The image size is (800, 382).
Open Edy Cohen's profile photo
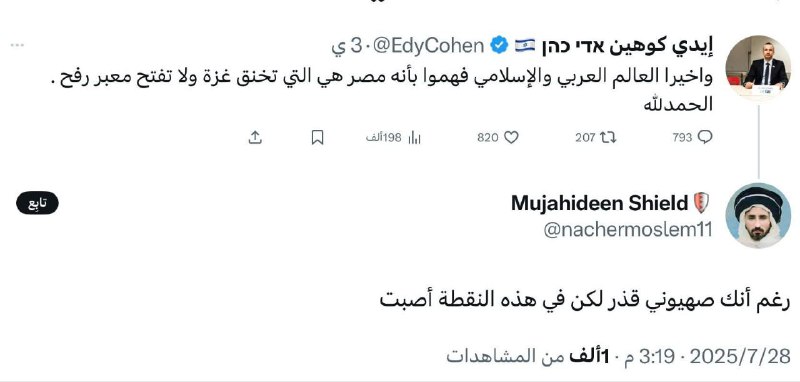tap(758, 67)
